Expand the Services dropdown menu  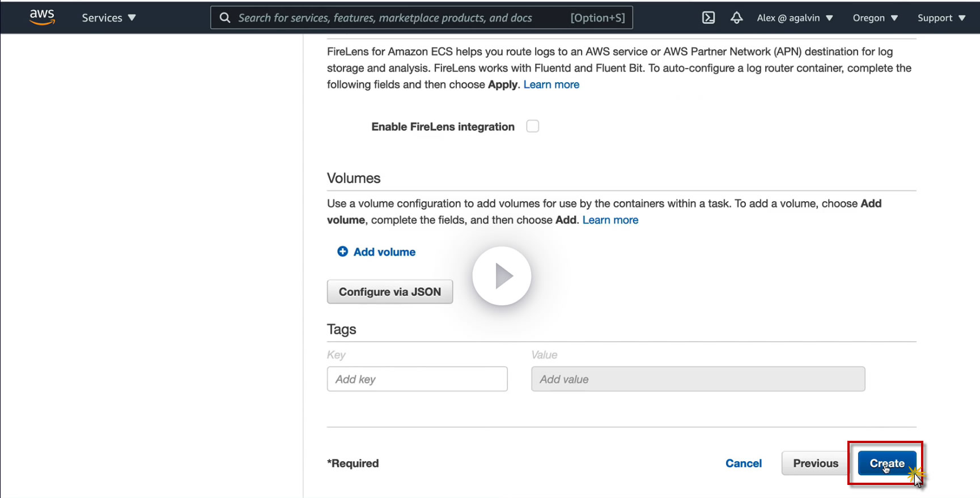[x=108, y=18]
